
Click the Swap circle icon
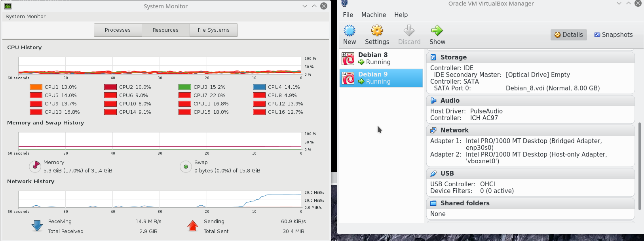186,167
